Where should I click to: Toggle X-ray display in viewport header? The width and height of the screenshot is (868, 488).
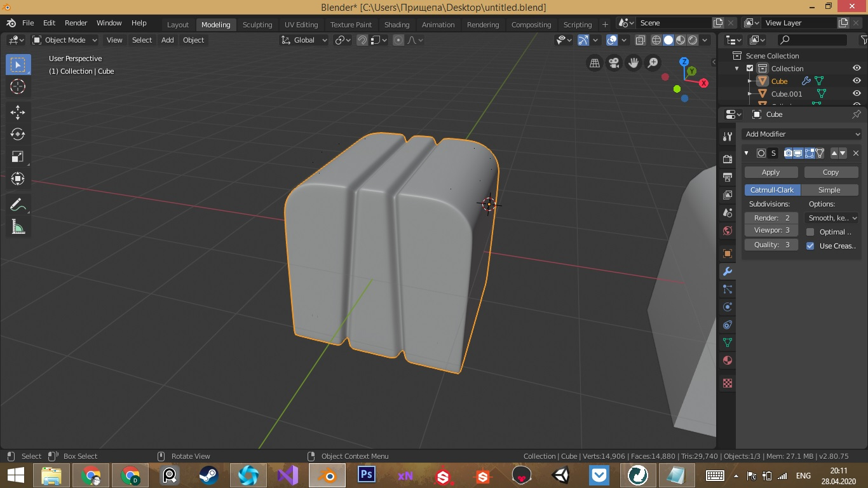[x=641, y=40]
